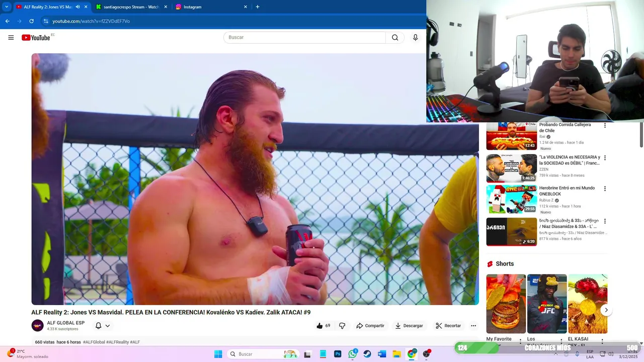This screenshot has width=644, height=362.
Task: Click the #ALFReality hashtag link
Action: point(117,342)
